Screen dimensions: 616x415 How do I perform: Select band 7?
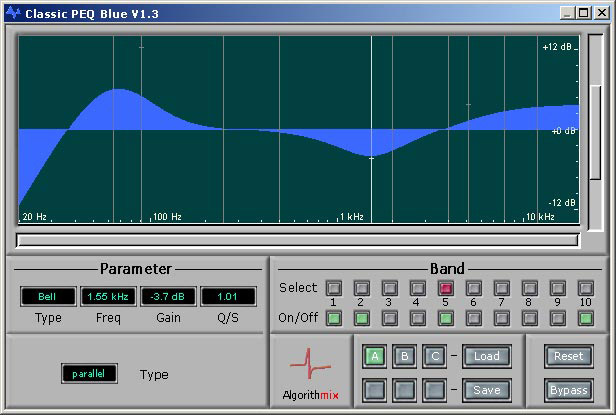(501, 288)
